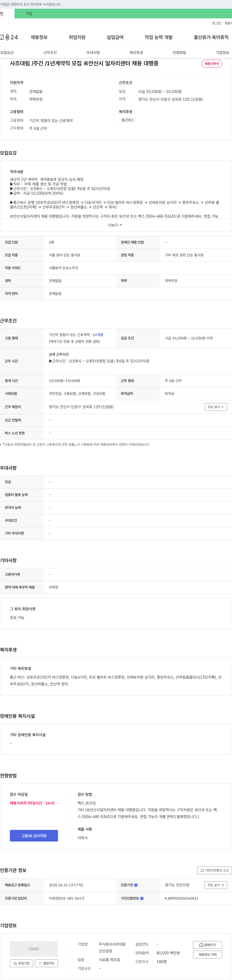Click the 12시00분~13시00분 break time value
Viewport: 232px width, 980px height.
pos(65,380)
